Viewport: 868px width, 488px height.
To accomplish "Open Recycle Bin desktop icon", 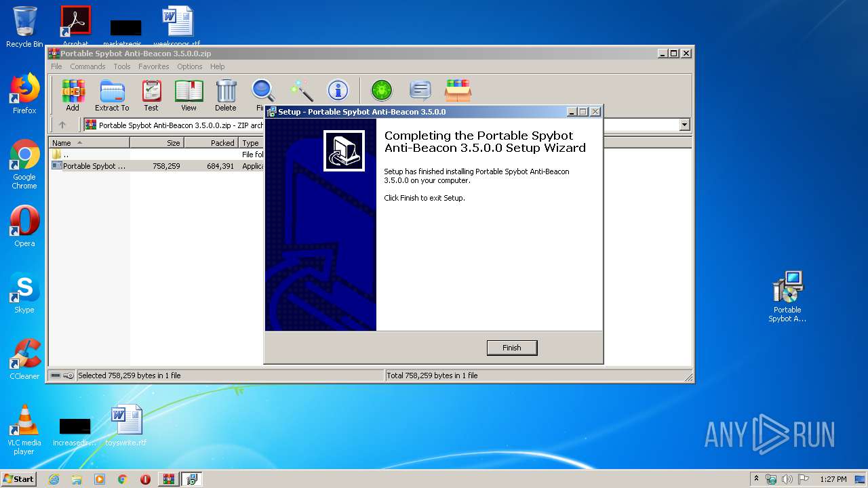I will [24, 27].
